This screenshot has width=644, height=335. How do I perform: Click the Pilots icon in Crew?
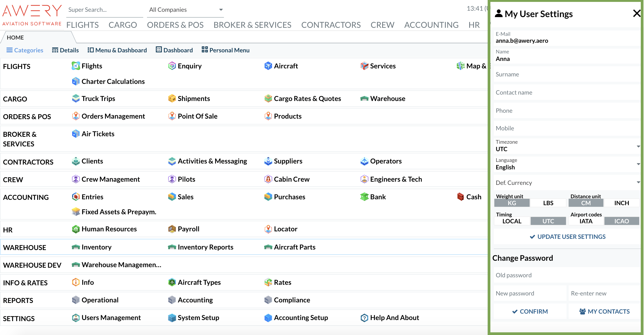pos(172,179)
